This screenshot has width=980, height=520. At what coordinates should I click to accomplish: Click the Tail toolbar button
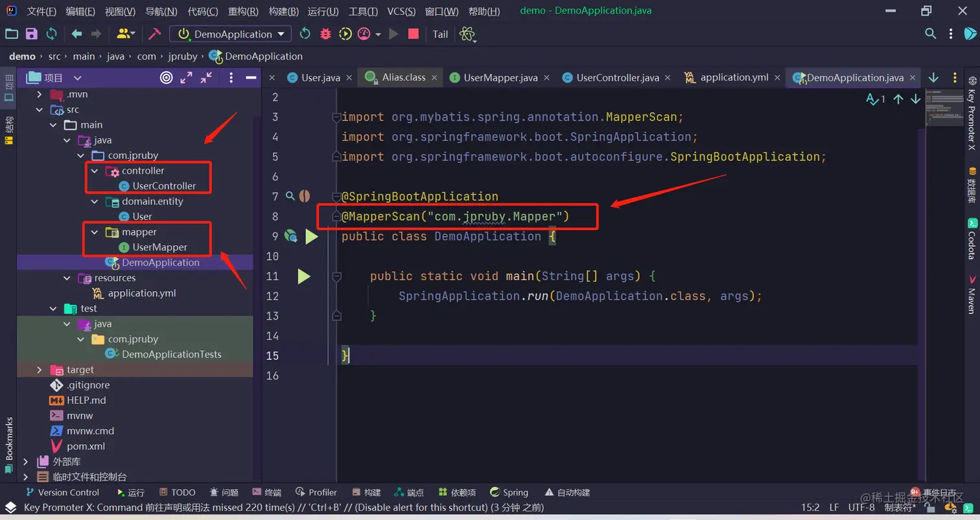click(x=440, y=34)
